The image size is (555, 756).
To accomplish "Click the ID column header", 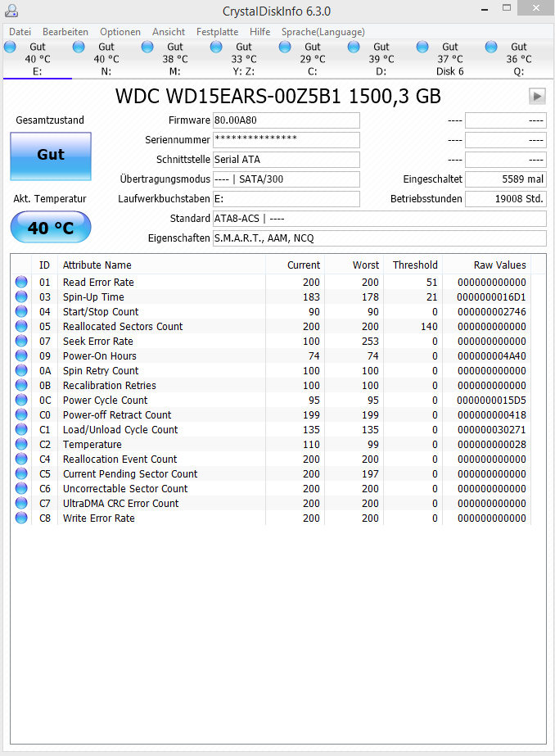I will tap(45, 265).
